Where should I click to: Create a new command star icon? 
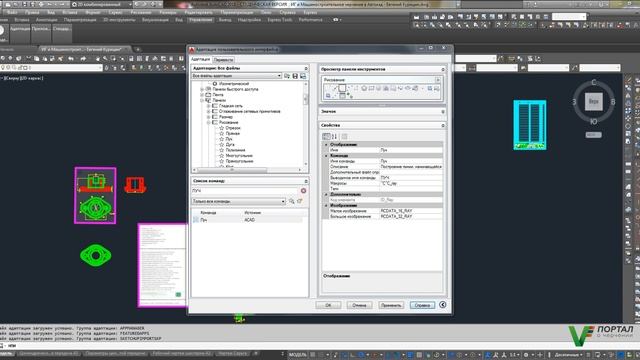pos(300,201)
